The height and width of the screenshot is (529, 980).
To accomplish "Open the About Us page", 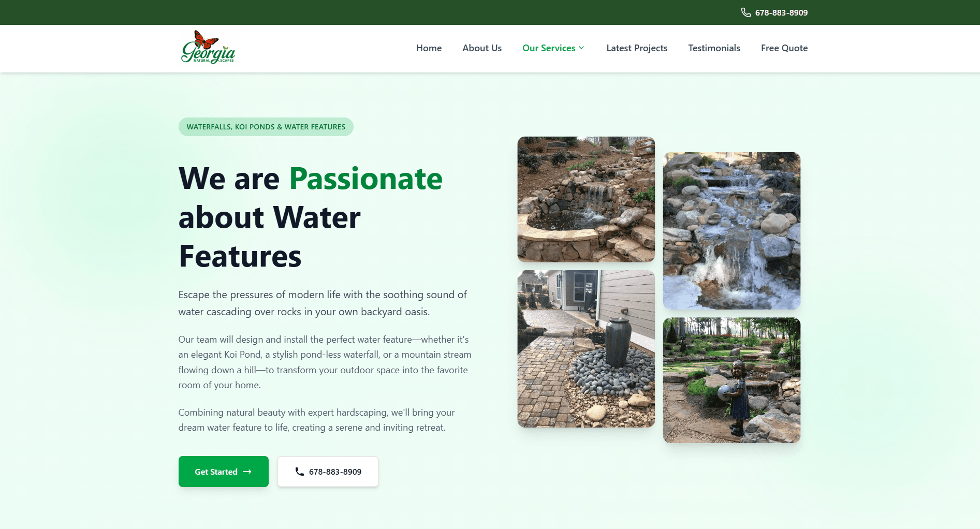I will pos(482,48).
